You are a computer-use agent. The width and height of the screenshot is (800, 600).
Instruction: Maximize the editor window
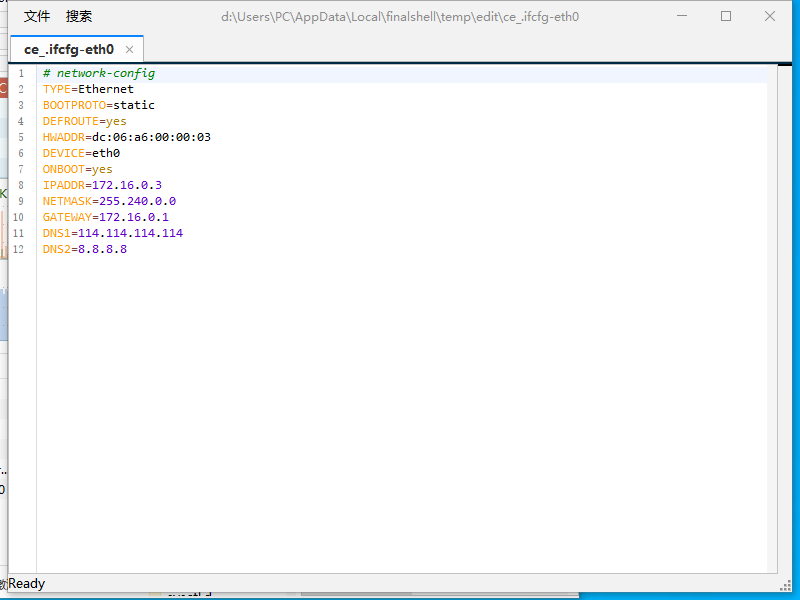click(726, 16)
